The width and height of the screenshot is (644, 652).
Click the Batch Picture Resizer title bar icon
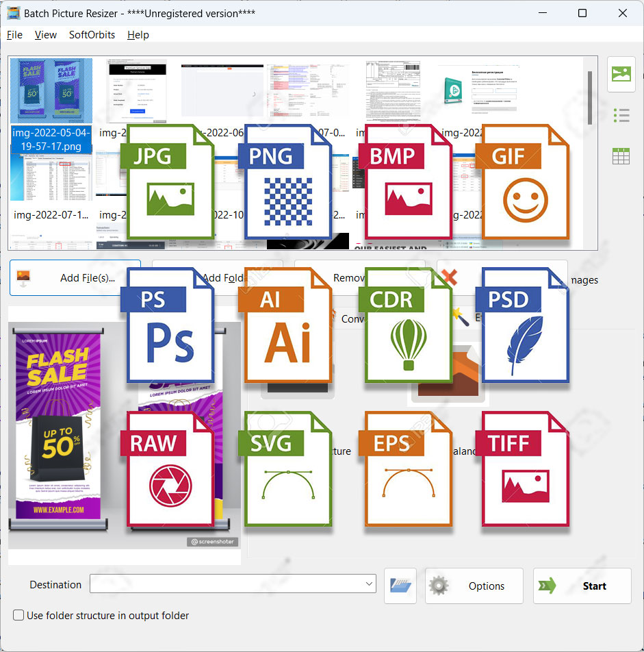tap(14, 13)
